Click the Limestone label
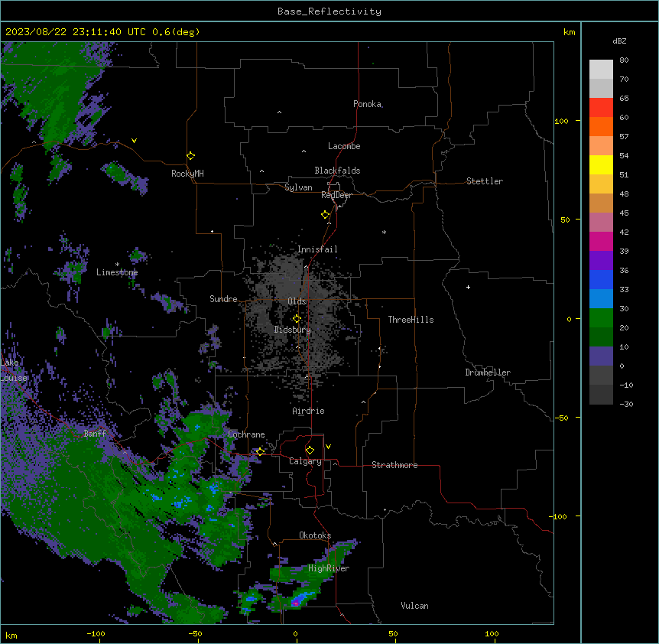659x644 pixels. (x=117, y=272)
